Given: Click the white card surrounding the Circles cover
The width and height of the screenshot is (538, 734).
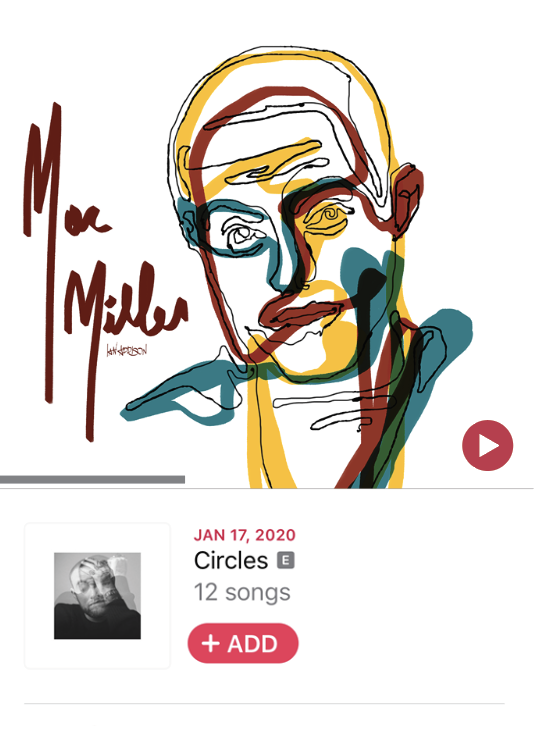Looking at the screenshot, I should [x=97, y=596].
